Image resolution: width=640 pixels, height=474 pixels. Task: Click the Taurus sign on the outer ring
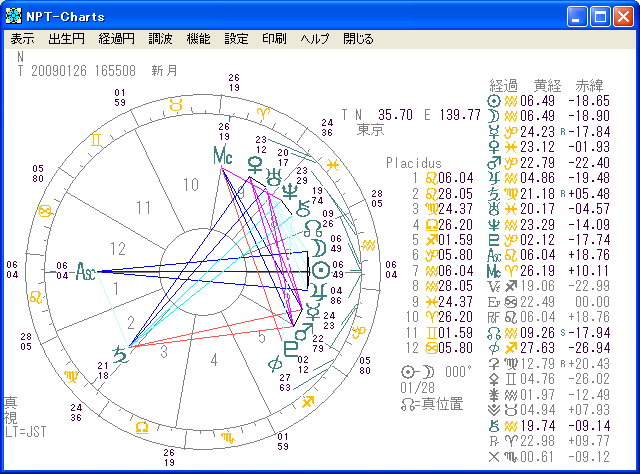[176, 105]
